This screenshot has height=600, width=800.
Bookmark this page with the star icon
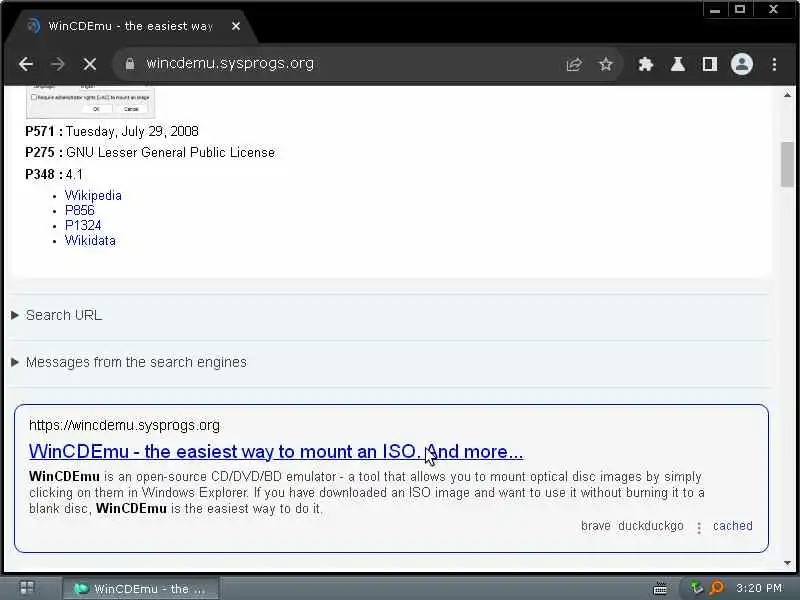[x=606, y=64]
